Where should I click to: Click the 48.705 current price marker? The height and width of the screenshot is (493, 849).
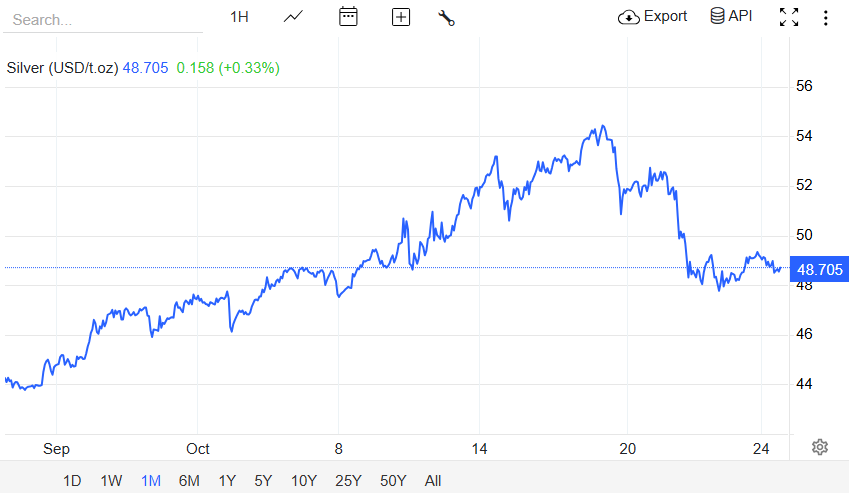click(x=819, y=269)
